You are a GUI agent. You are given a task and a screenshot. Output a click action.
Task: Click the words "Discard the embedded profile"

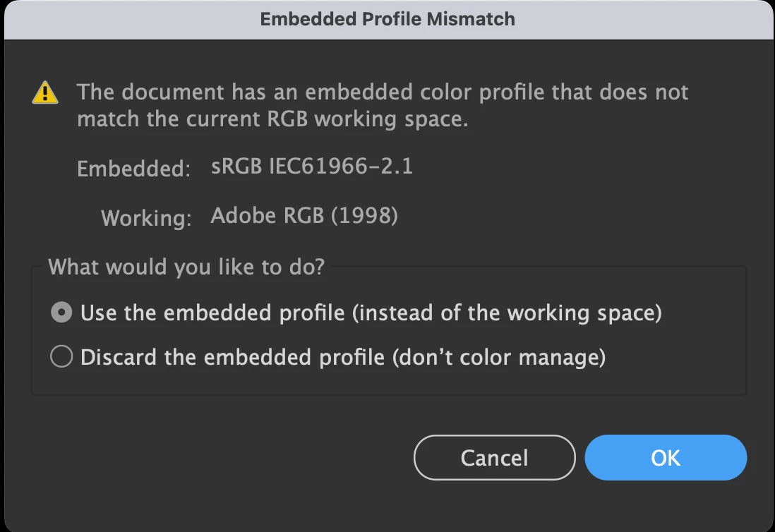point(232,358)
